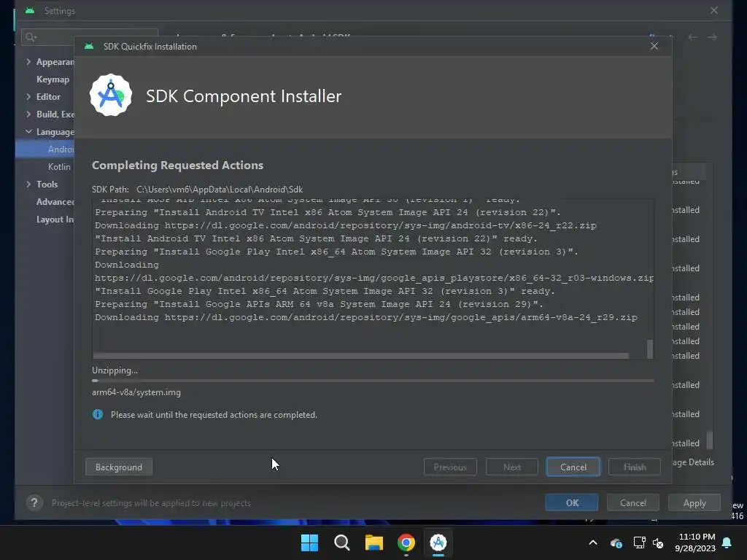Click the OneDrive cloud tray icon
Viewport: 747px width, 560px height.
pyautogui.click(x=616, y=542)
